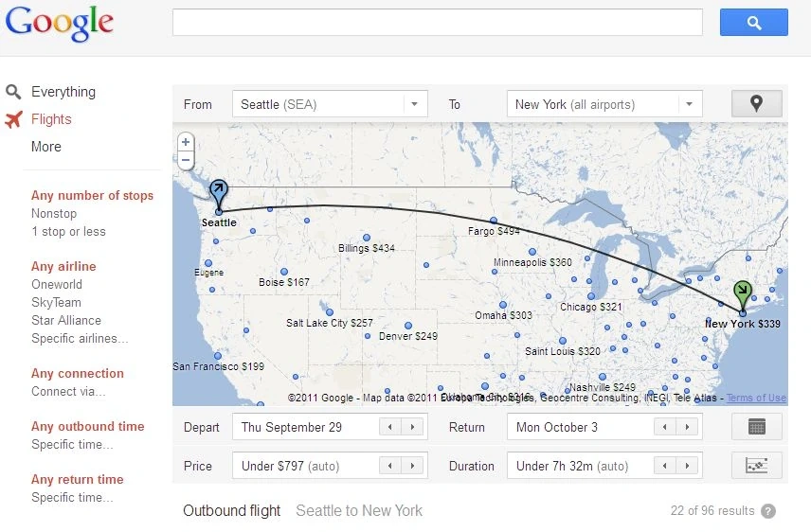Decrease the Duration limit with left arrow
The height and width of the screenshot is (532, 811).
click(664, 466)
